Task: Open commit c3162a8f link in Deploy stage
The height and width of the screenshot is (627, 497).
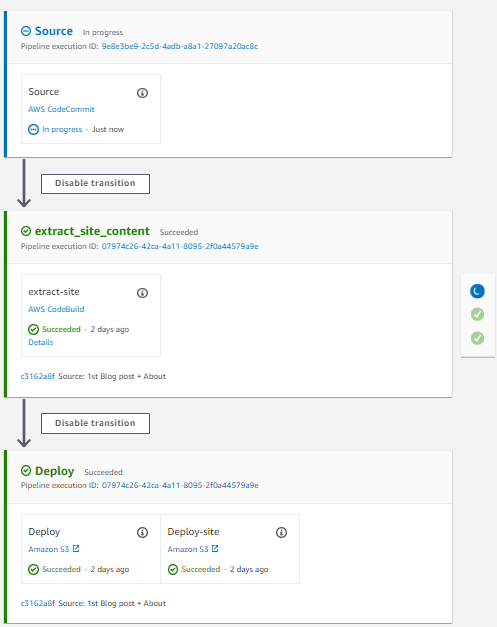Action: click(x=38, y=603)
